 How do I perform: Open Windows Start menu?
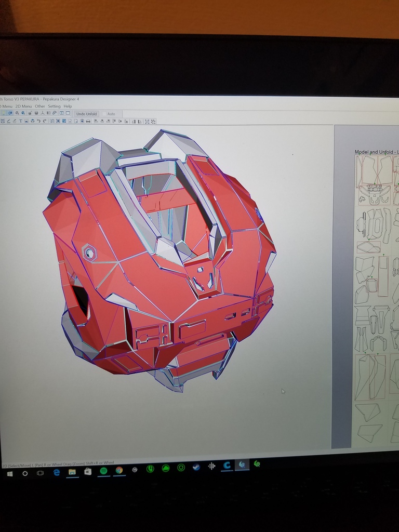tap(9, 474)
